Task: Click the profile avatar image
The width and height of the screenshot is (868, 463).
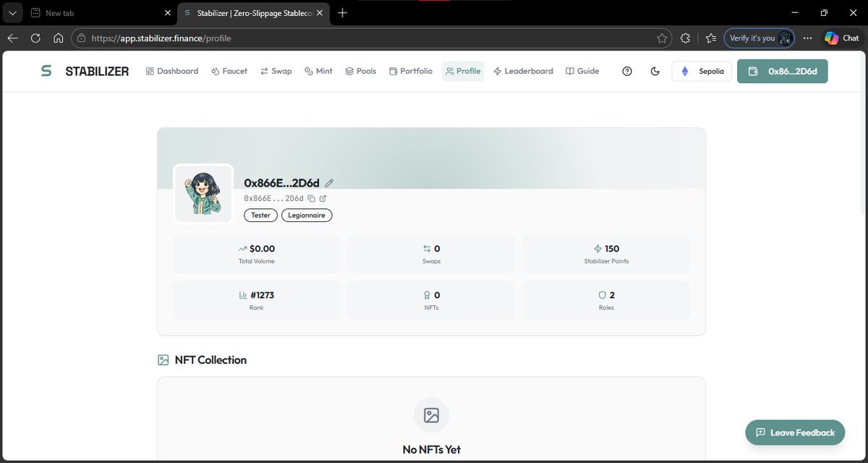Action: (203, 194)
